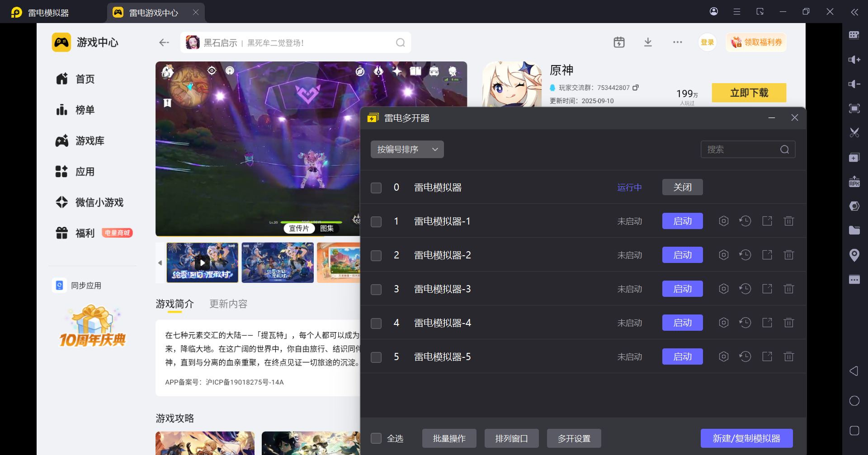This screenshot has width=868, height=455.
Task: Enable the 全选 select-all checkbox
Action: (376, 438)
